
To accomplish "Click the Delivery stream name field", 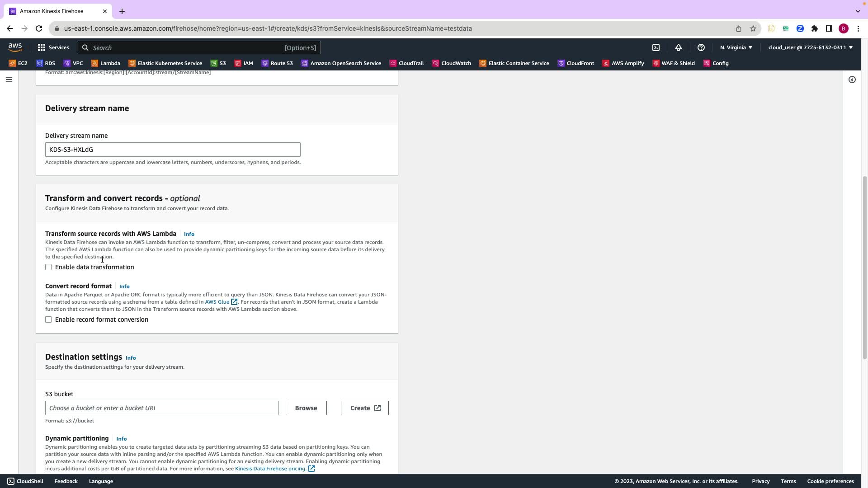I will (x=173, y=150).
